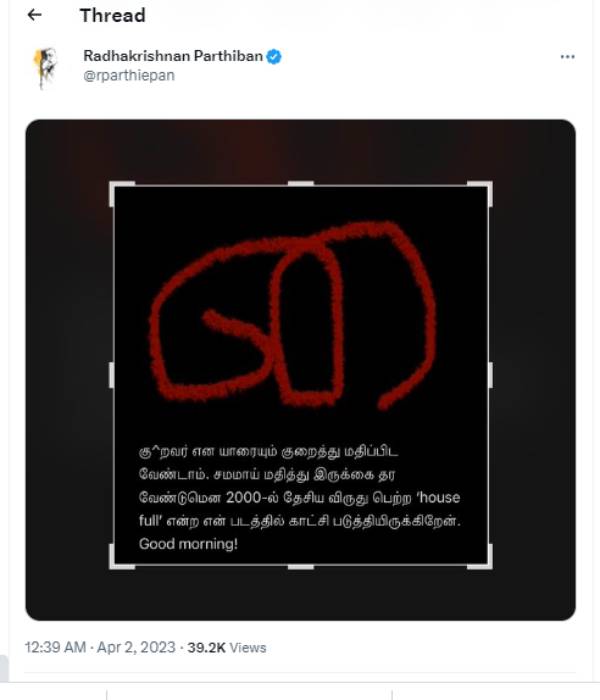Viewport: 600px width, 700px height.
Task: Select the left-middle crop edge handle
Action: point(111,375)
